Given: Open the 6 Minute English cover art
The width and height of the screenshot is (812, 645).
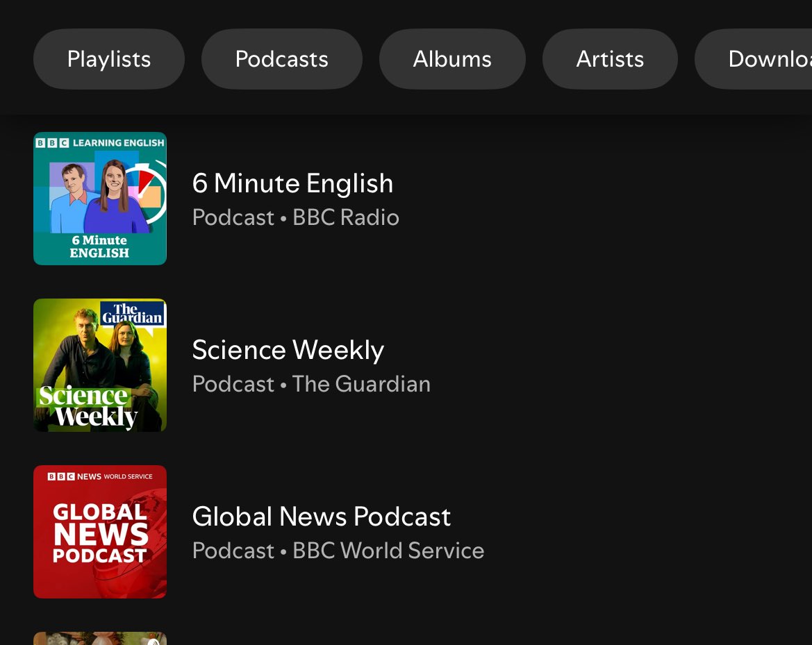Looking at the screenshot, I should coord(100,199).
